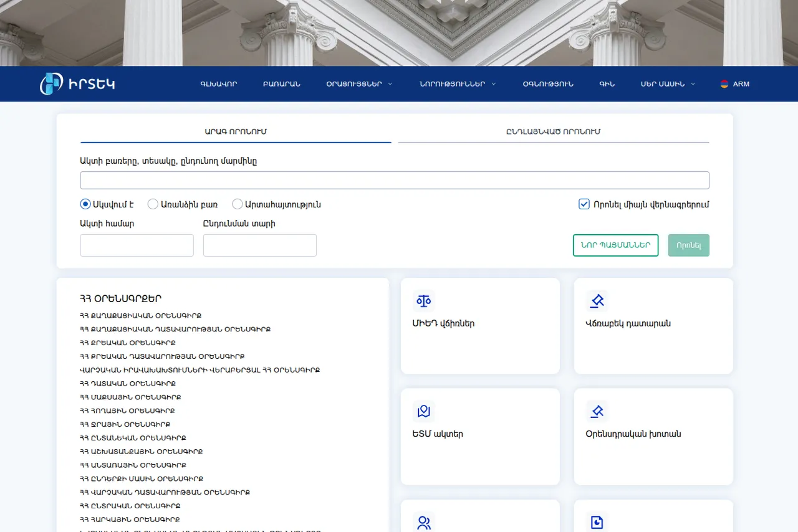Viewport: 798px width, 532px height.
Task: Open ՎԱՐՉԱԿԱՆ ԻՐԱՎԱԽԱԽՏՈՒՄՆԵՐԻ ՎԵՐԱԲԵՐՅԱԼ ՀՀ ՕՐԵՆՍԳԻՐՔ
Action: tap(200, 370)
